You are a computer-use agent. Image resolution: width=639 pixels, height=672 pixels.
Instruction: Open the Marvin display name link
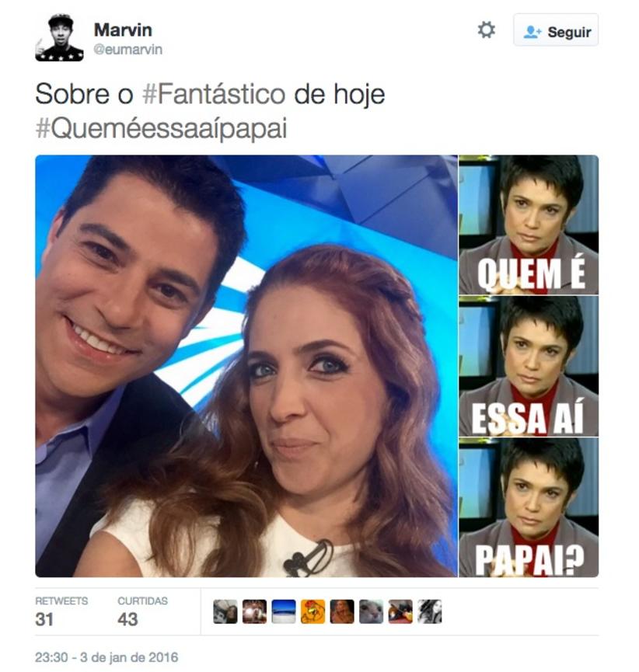(123, 30)
